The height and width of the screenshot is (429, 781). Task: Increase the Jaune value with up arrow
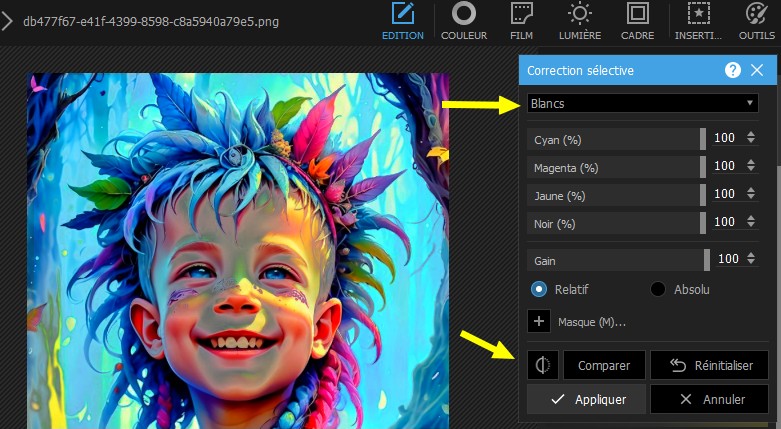point(751,189)
